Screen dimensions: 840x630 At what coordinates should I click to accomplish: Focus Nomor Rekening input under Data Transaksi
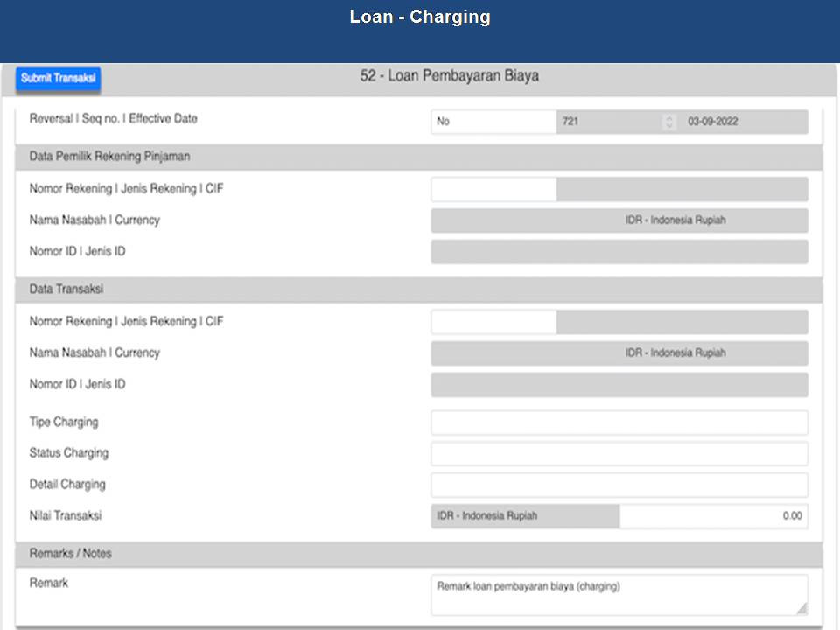click(x=493, y=322)
